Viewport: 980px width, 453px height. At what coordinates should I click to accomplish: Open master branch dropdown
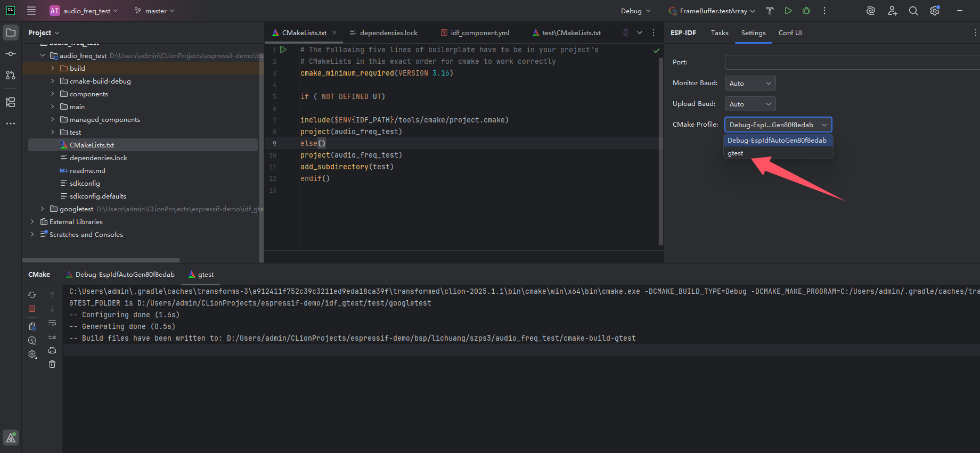(154, 11)
